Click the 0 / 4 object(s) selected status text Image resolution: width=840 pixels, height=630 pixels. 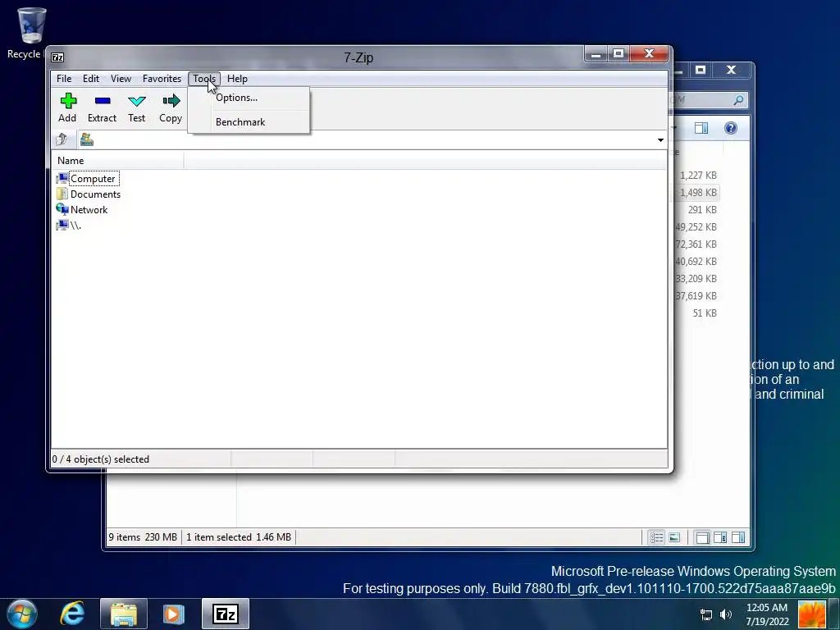coord(101,459)
